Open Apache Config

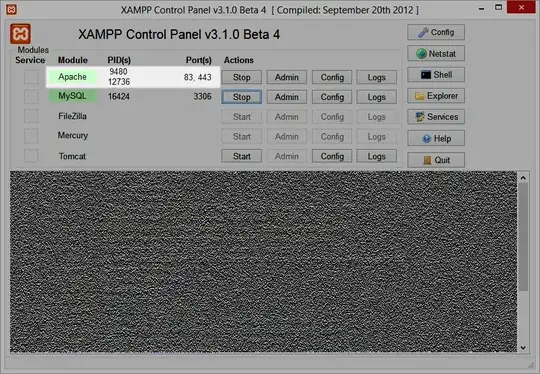332,77
